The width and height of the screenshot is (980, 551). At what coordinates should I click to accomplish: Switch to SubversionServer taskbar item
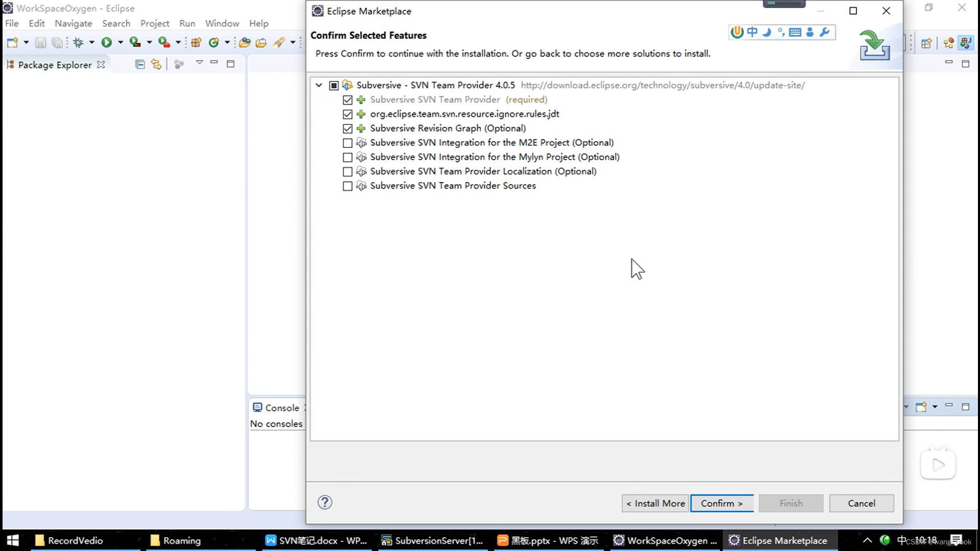click(433, 540)
